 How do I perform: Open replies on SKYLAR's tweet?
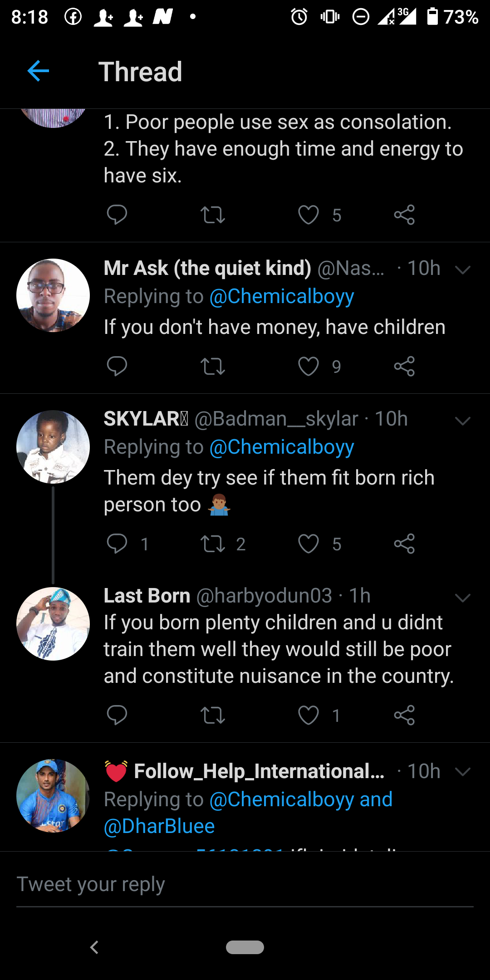[117, 544]
